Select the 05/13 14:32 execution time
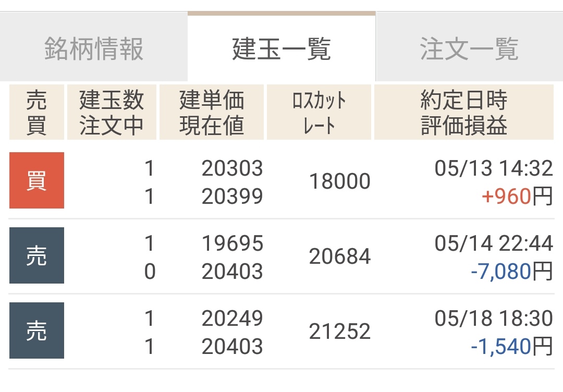Screen dimensions: 563x392 (x=493, y=168)
